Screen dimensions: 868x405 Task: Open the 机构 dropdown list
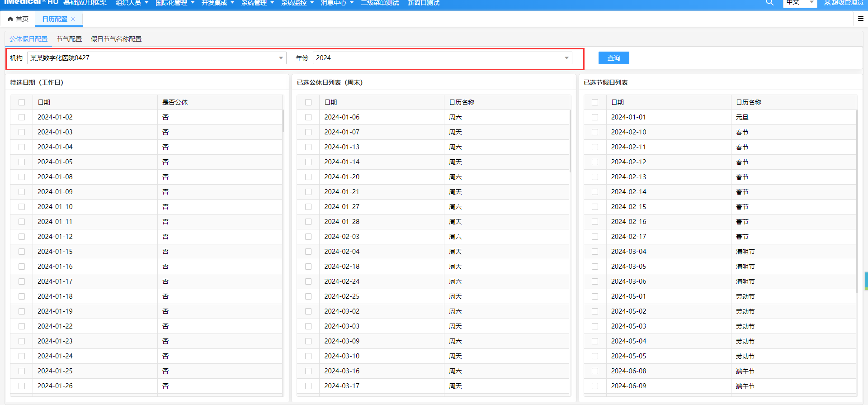click(x=281, y=58)
